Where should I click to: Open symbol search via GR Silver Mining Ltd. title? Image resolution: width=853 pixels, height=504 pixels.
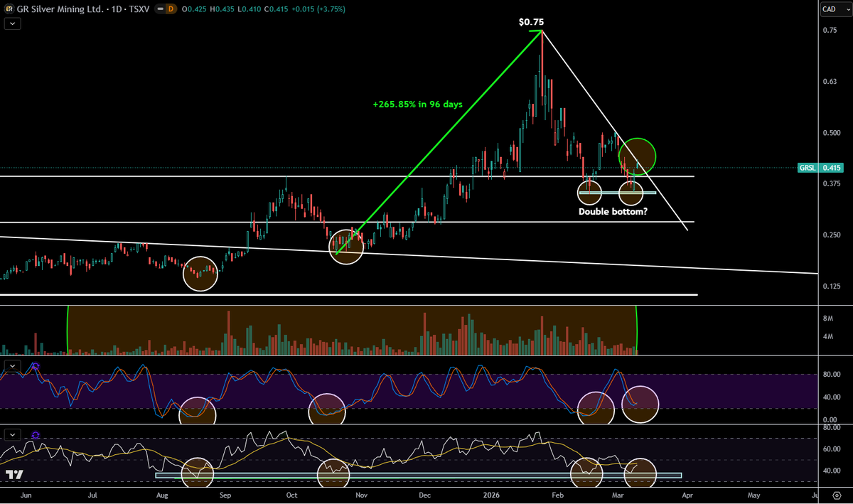coord(60,9)
